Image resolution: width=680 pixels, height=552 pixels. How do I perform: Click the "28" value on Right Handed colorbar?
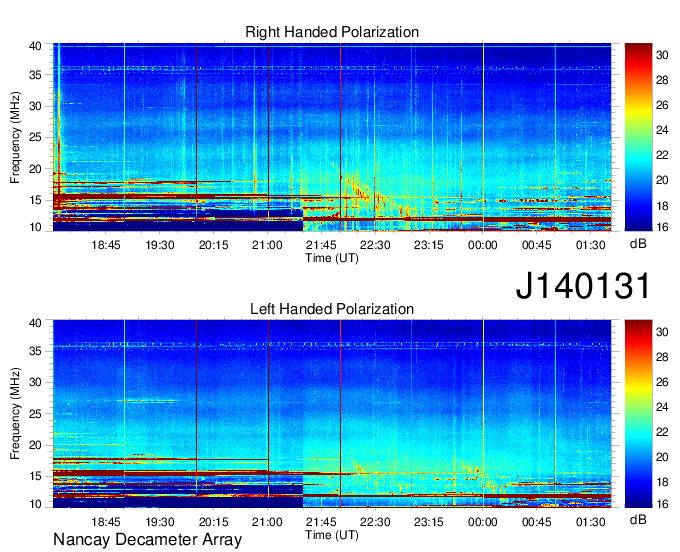pyautogui.click(x=662, y=80)
